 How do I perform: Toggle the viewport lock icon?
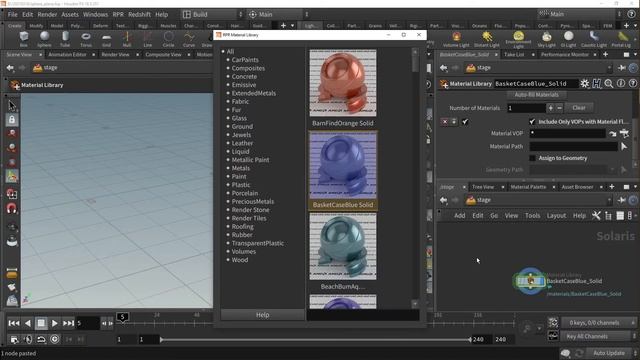tap(12, 120)
